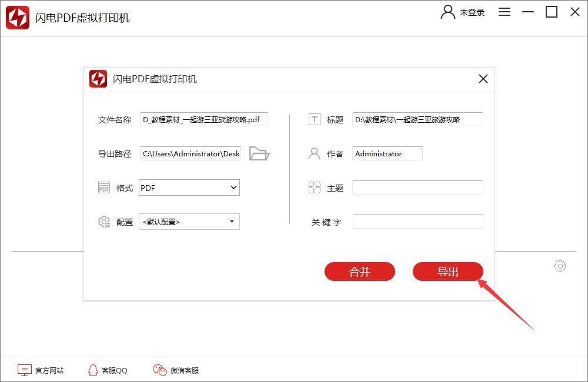Expand the 配置 dropdown showing 默认配置

click(188, 222)
